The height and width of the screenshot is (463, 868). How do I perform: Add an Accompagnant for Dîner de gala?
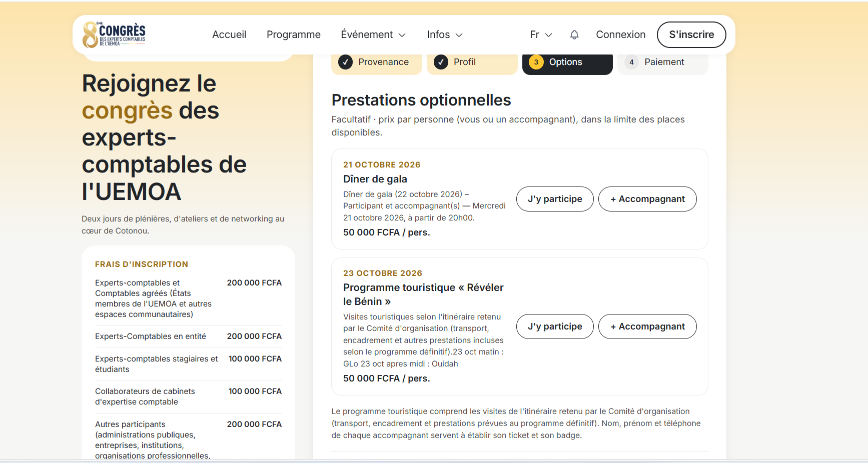tap(647, 199)
